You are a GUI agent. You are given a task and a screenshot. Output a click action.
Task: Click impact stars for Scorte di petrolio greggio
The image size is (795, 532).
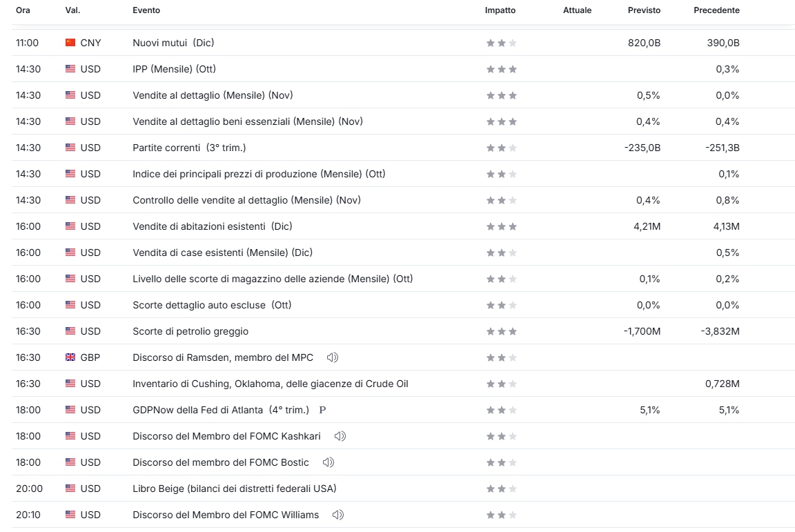502,331
